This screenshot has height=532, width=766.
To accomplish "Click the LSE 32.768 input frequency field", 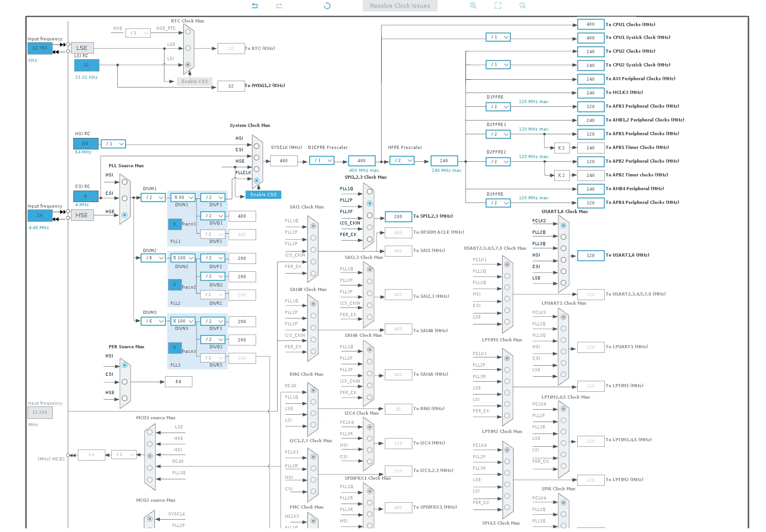I will coord(40,48).
